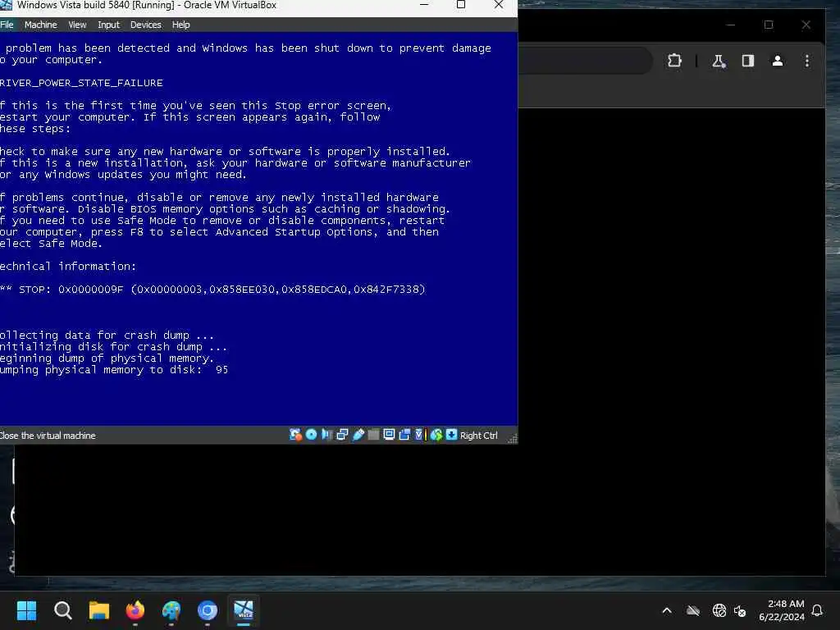Click the optical drive indicator icon
Screen dimensions: 840x630
(x=311, y=435)
